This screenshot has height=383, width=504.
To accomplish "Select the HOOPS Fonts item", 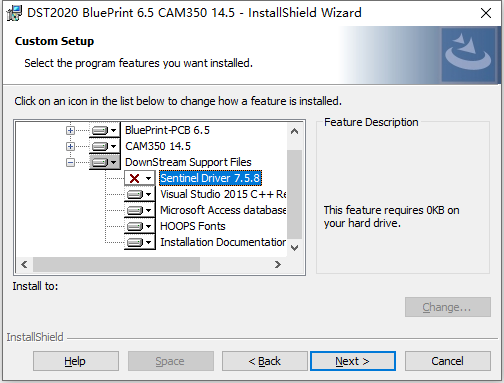I will click(x=193, y=226).
